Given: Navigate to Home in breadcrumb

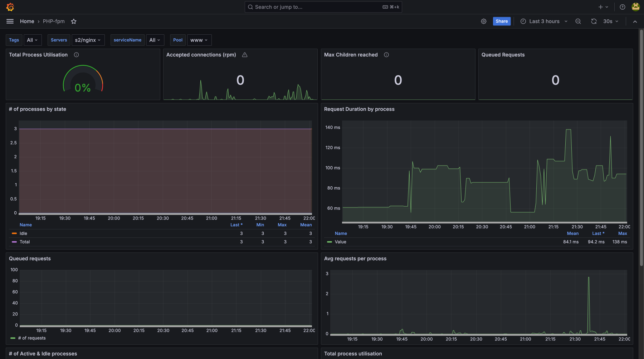Looking at the screenshot, I should tap(27, 21).
